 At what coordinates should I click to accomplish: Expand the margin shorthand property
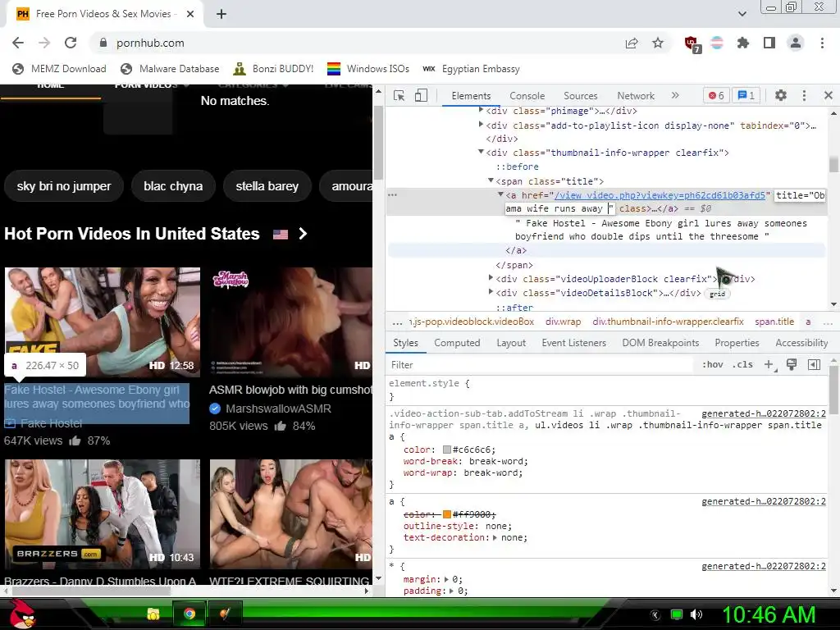446,580
